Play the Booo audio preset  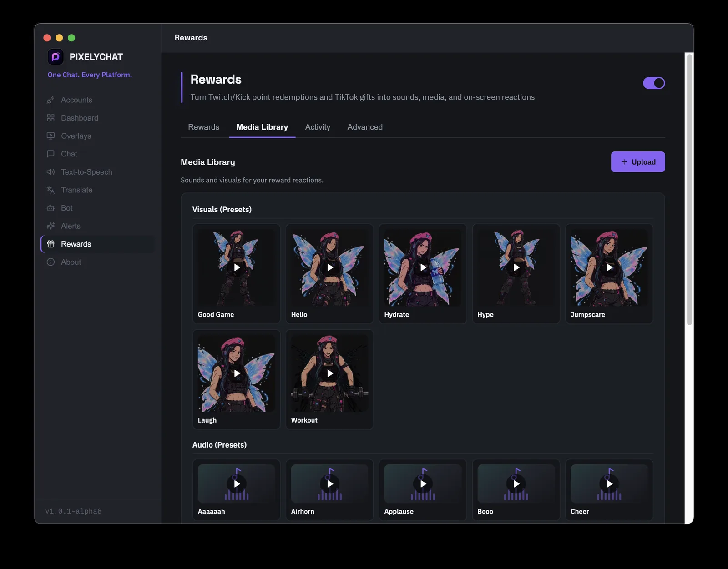(516, 484)
